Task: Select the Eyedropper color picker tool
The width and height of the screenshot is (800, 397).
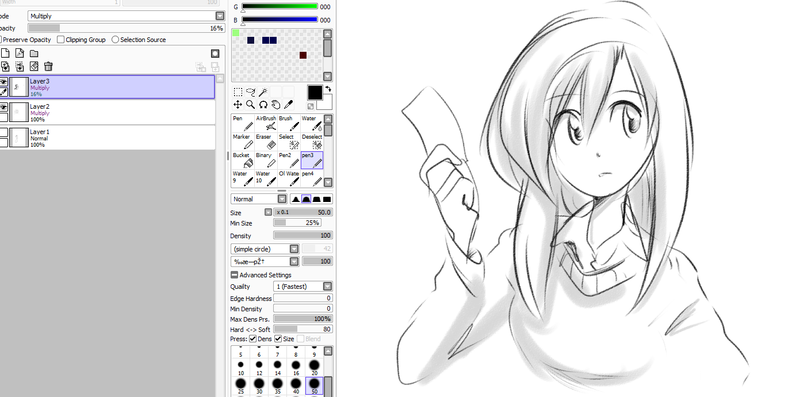Action: point(288,105)
